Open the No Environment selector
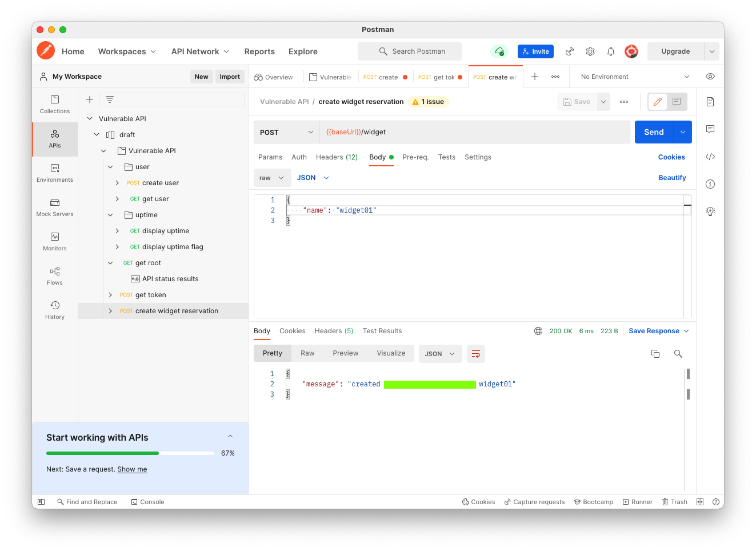This screenshot has height=551, width=756. tap(635, 77)
